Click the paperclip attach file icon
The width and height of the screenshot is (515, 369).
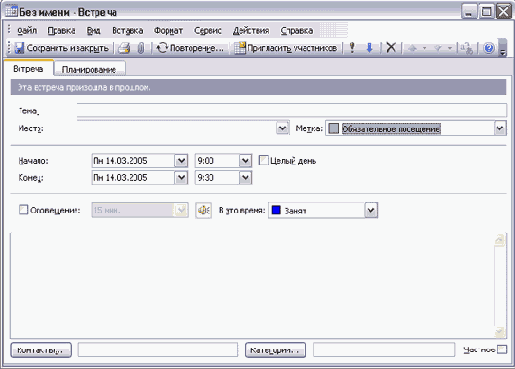point(141,48)
